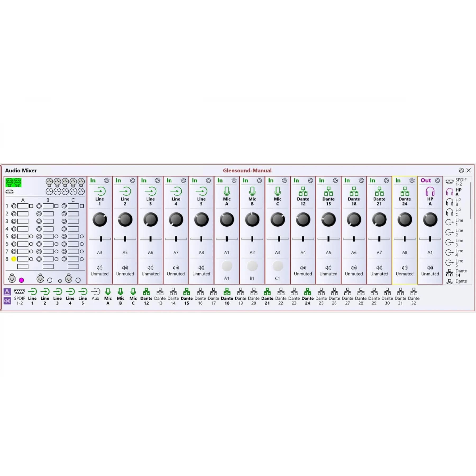Viewport: 476px width, 476px height.
Task: Click the A1 assignment label under HP A
Action: 430,253
